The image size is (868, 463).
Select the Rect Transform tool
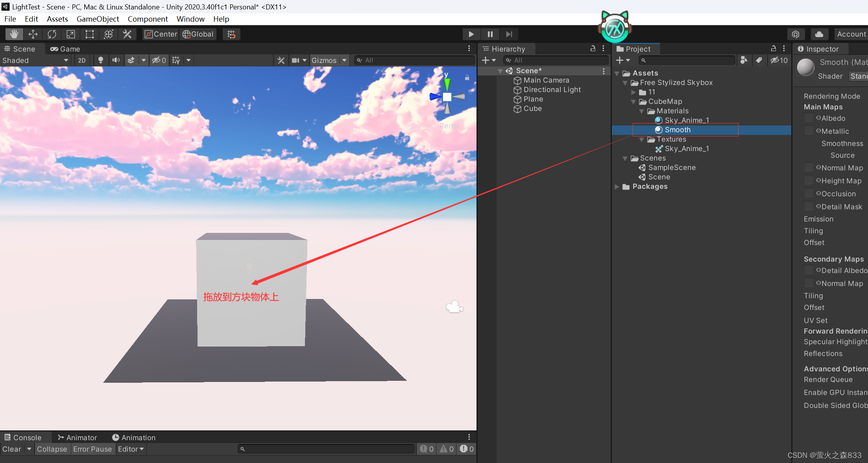pyautogui.click(x=90, y=34)
